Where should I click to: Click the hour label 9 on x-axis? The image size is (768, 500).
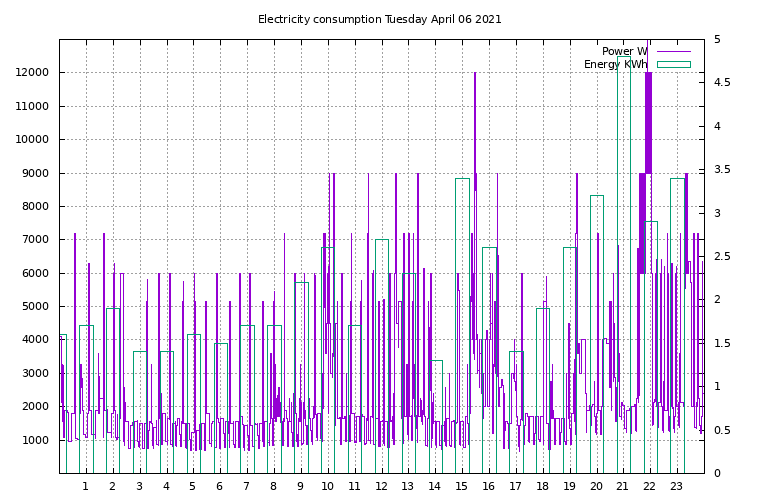point(300,487)
